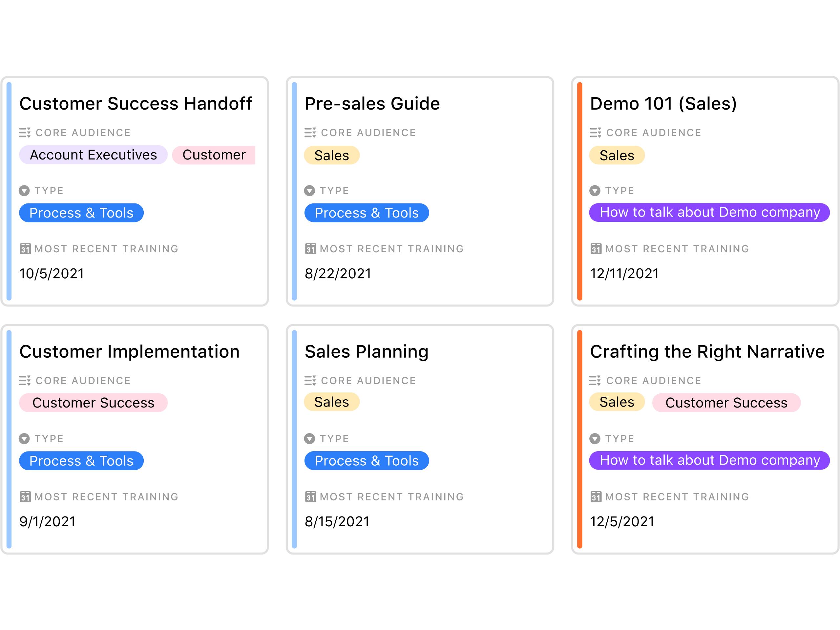Click the Type circle-arrow icon in Crafting the Right Narrative
840x630 pixels.
[x=595, y=439]
